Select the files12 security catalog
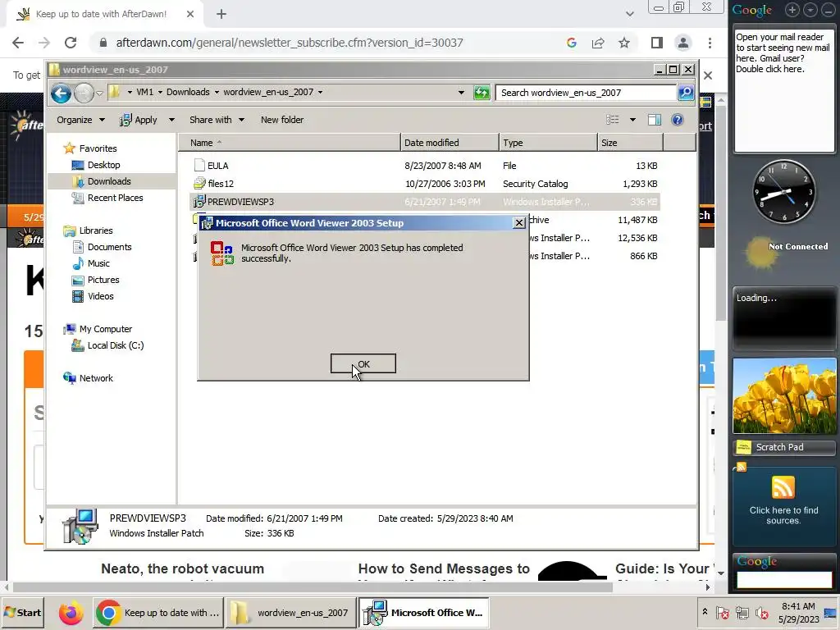Screen dimensions: 840x630 220,184
